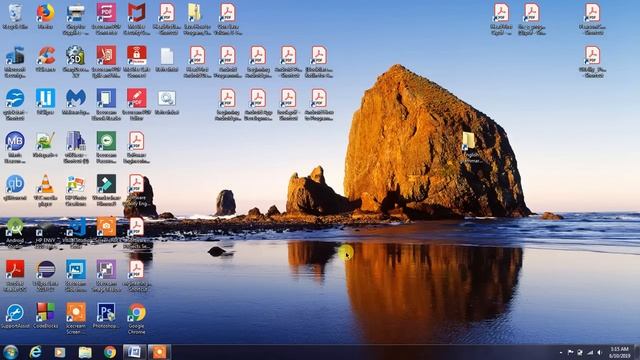Open the volume speaker tray icon
The width and height of the screenshot is (640, 360).
coord(599,352)
